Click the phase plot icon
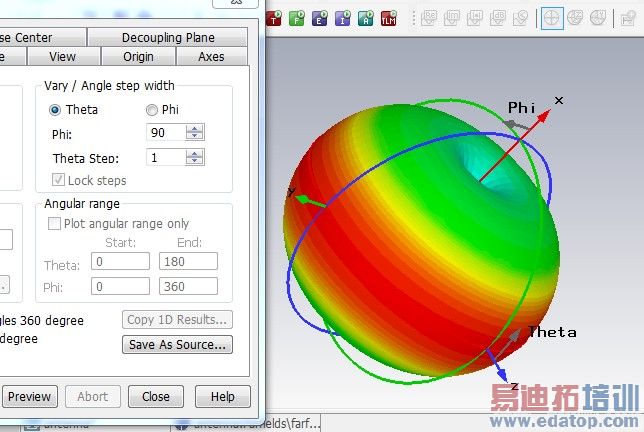The image size is (644, 432). click(520, 18)
